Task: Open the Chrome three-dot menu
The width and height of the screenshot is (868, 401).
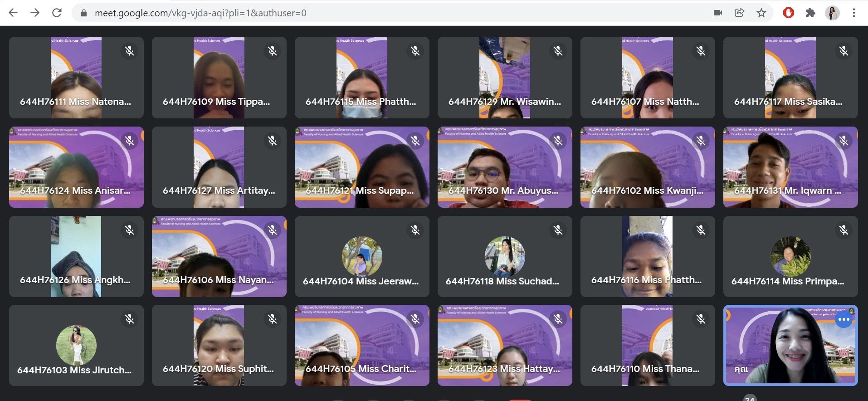Action: [853, 13]
